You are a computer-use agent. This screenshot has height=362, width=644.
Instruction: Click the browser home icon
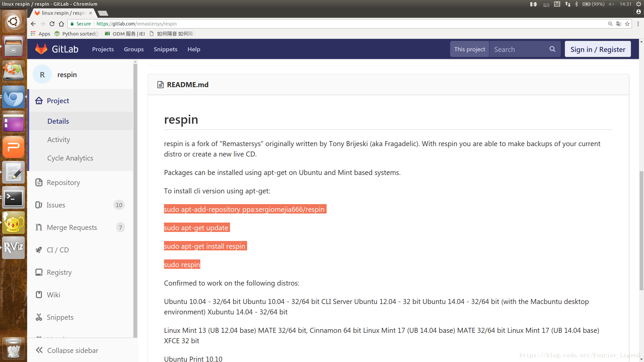(61, 24)
